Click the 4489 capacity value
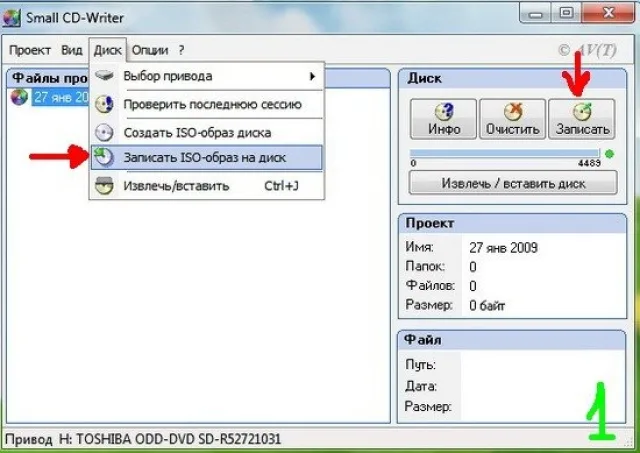The image size is (640, 453). (589, 163)
